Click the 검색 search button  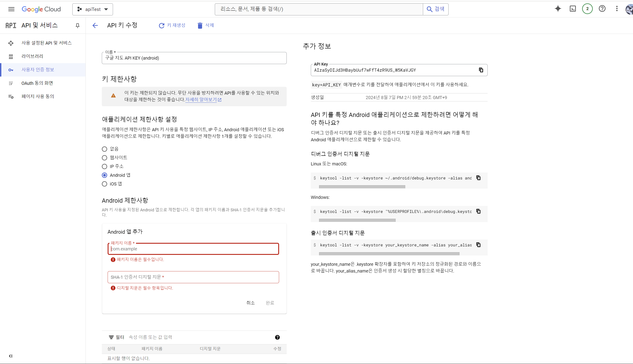click(x=436, y=9)
